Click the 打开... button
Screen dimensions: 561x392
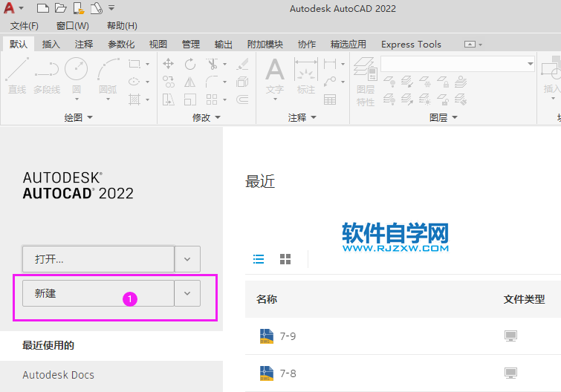point(98,260)
